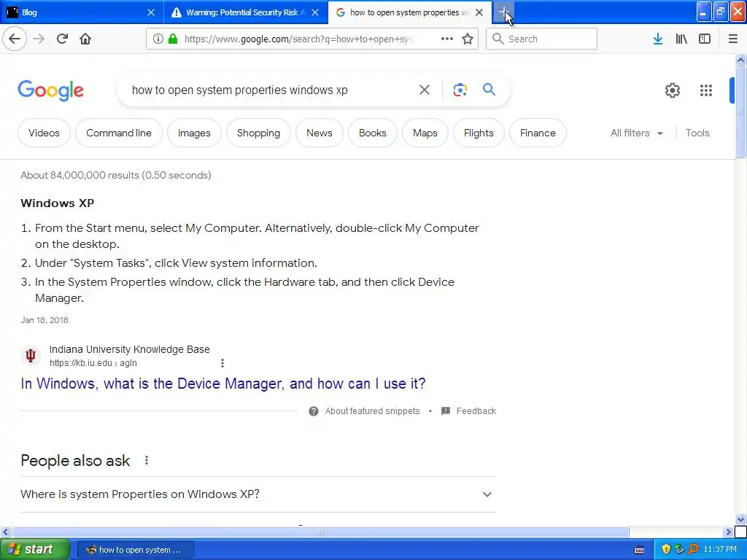Click the Feedback link
Image resolution: width=747 pixels, height=560 pixels.
coord(476,411)
